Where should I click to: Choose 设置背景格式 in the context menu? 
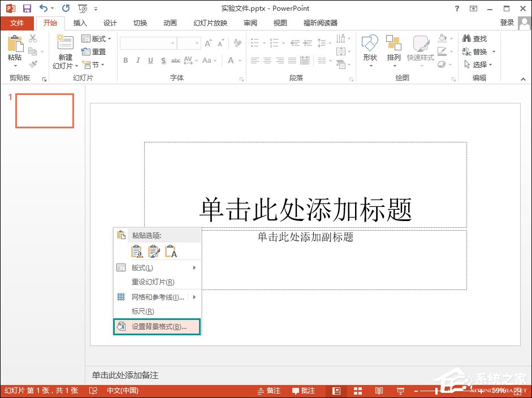[157, 326]
